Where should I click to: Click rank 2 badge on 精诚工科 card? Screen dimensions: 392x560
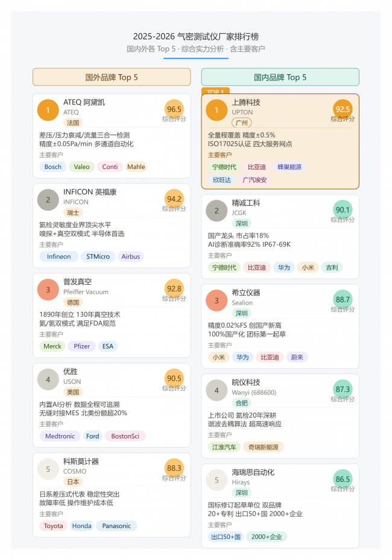(217, 211)
